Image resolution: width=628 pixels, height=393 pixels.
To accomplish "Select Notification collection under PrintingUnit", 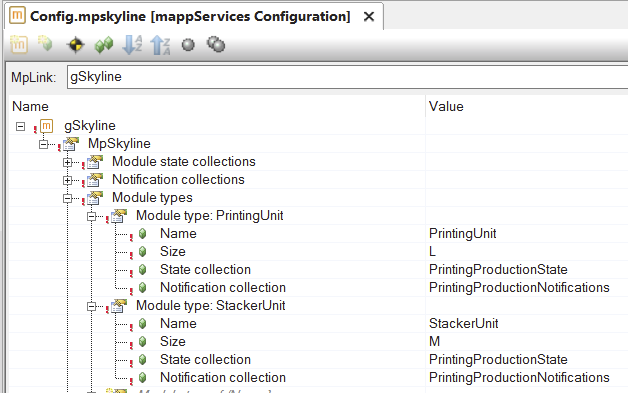I will point(223,288).
